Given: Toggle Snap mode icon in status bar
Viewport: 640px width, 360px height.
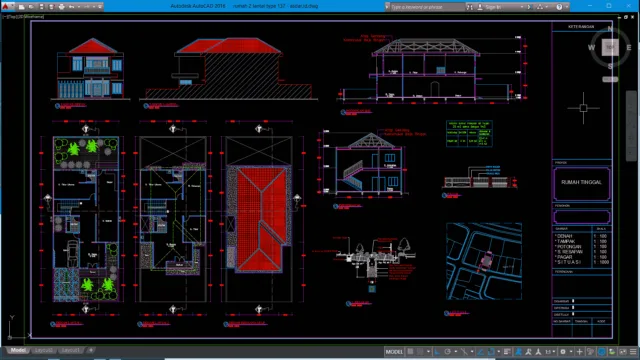Looking at the screenshot, I should click(x=420, y=351).
